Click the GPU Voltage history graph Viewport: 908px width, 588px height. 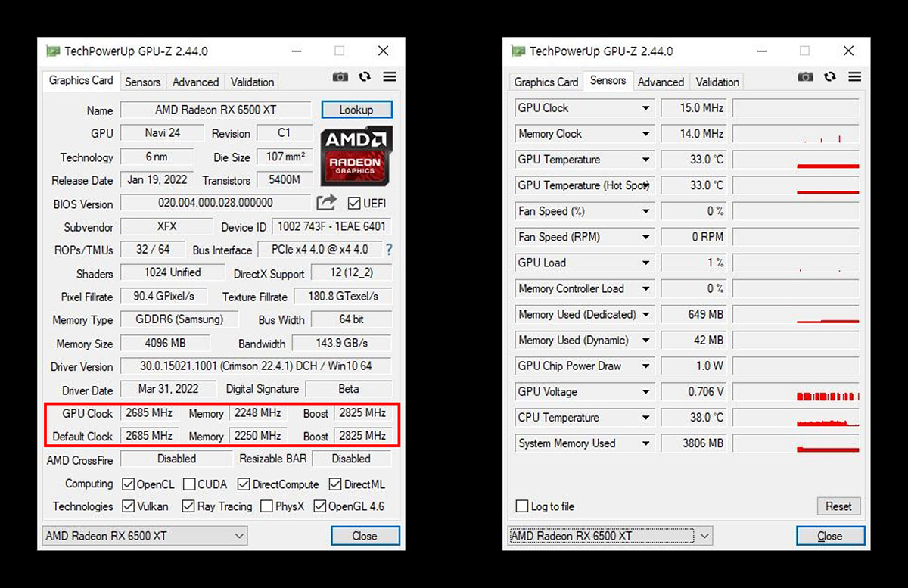[796, 392]
